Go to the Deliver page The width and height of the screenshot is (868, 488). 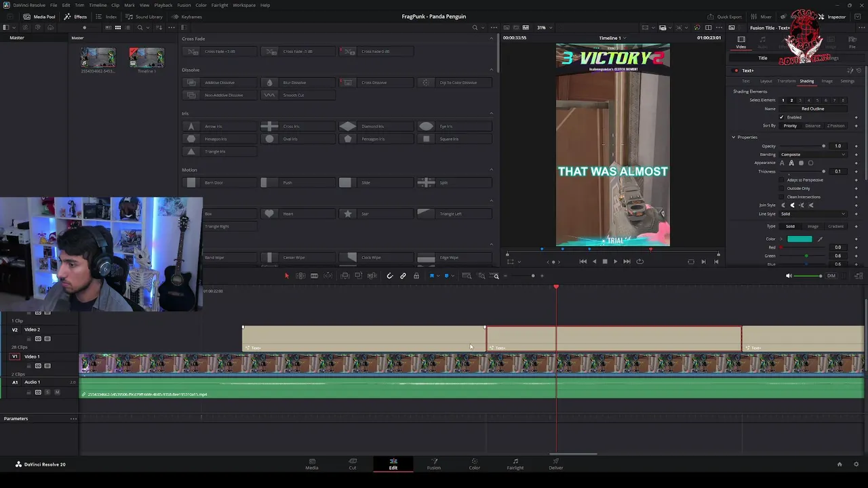pos(556,464)
